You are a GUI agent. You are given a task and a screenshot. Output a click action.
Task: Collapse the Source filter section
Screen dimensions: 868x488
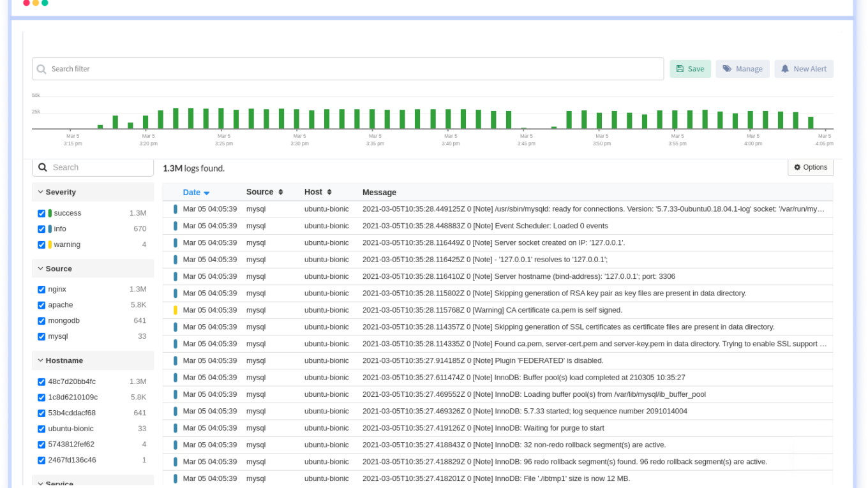tap(93, 269)
